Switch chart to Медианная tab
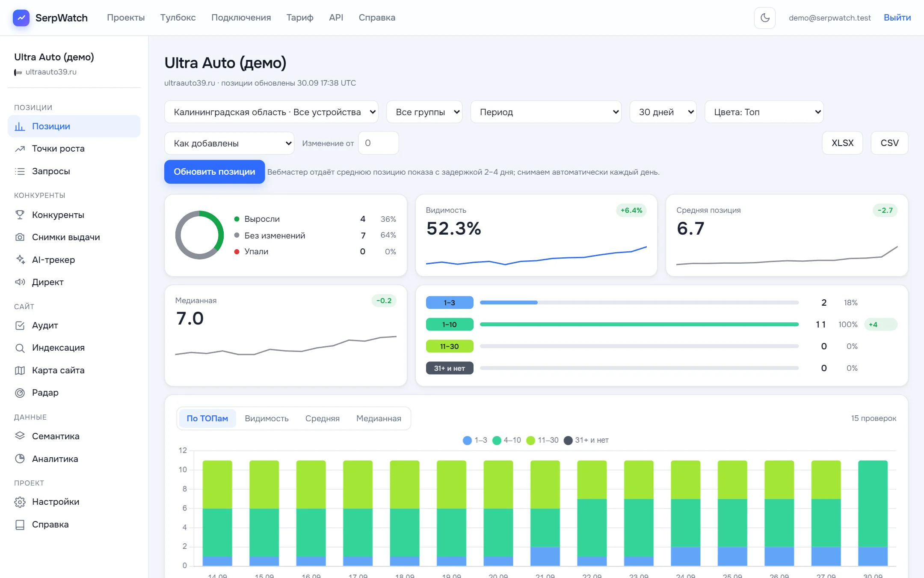 [379, 418]
